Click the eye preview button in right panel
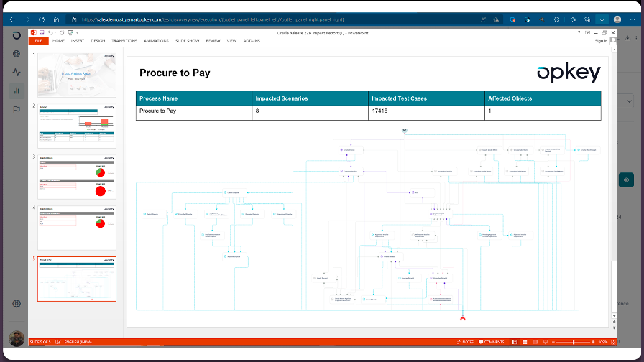The height and width of the screenshot is (362, 644). point(626,180)
